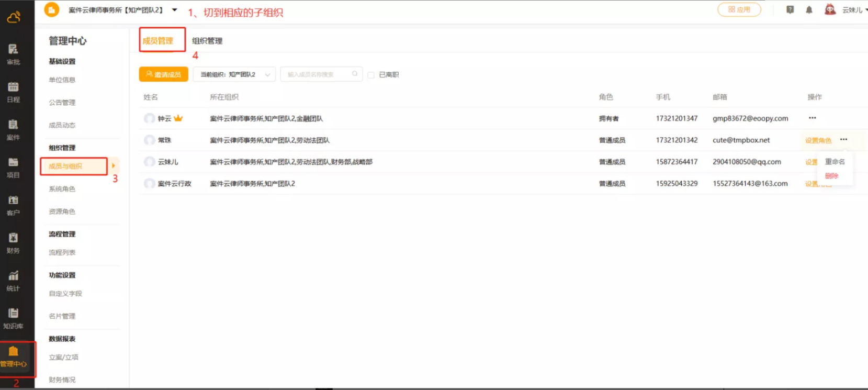This screenshot has height=390, width=868.
Task: Click 设置角色 link for 常珠
Action: (x=818, y=140)
